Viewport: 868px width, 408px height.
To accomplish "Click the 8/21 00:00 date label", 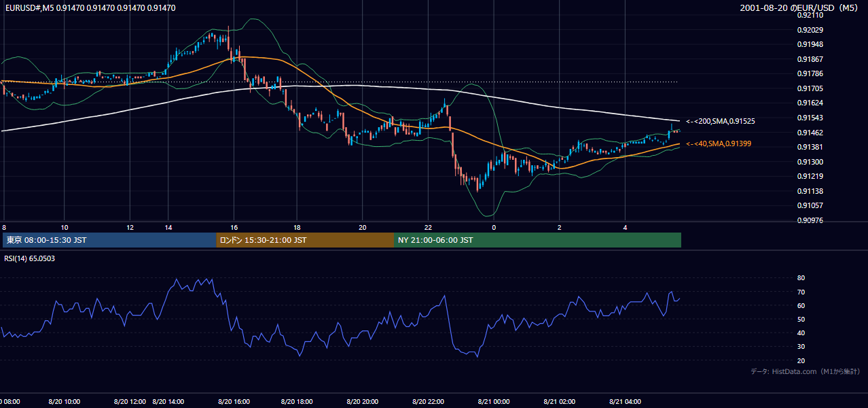I will point(494,401).
